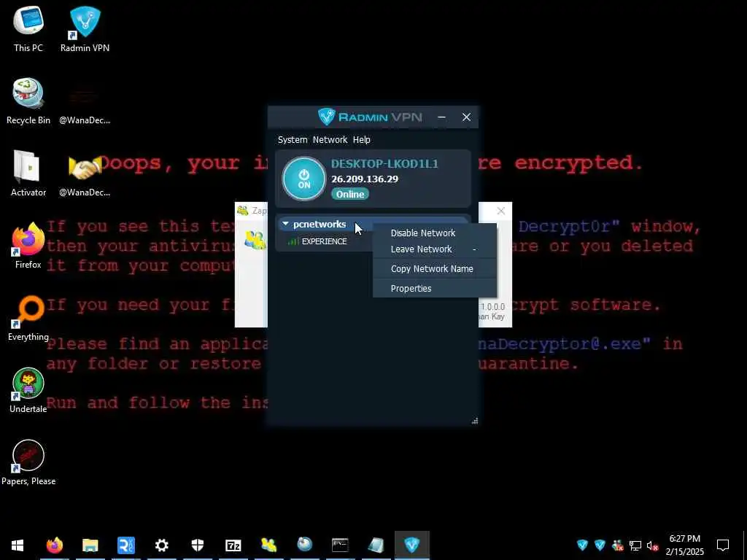Viewport: 747px width, 560px height.
Task: Select the Activator desktop icon
Action: coord(28,174)
